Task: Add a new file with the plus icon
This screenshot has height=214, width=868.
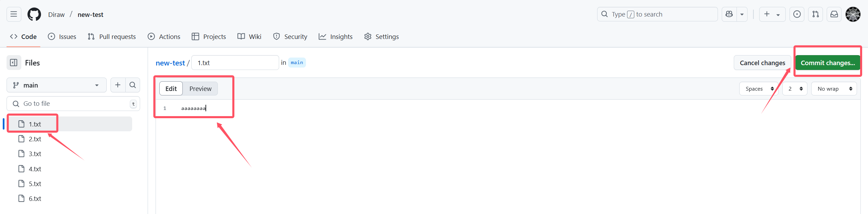Action: pos(118,85)
